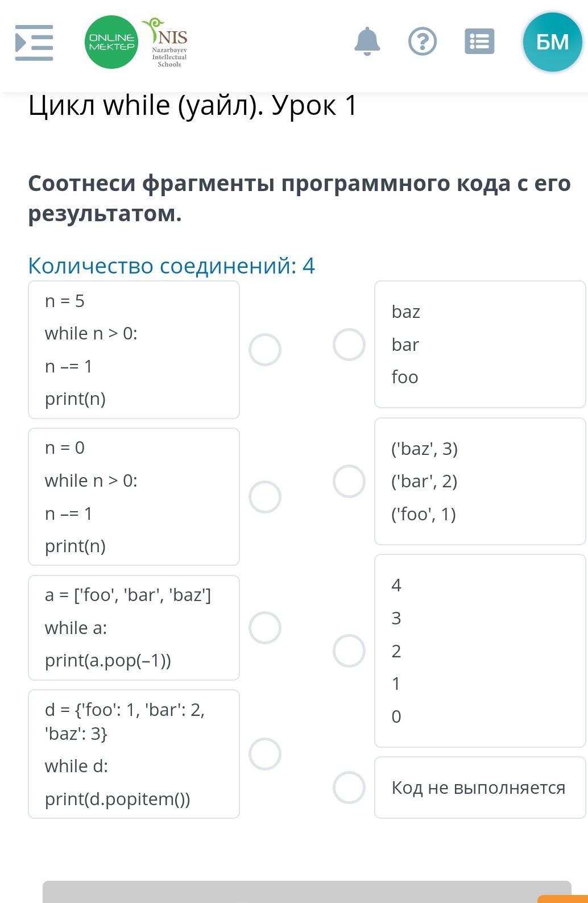Select connector for 4 3 2 1 0 result
Image resolution: width=588 pixels, height=903 pixels.
pos(349,651)
